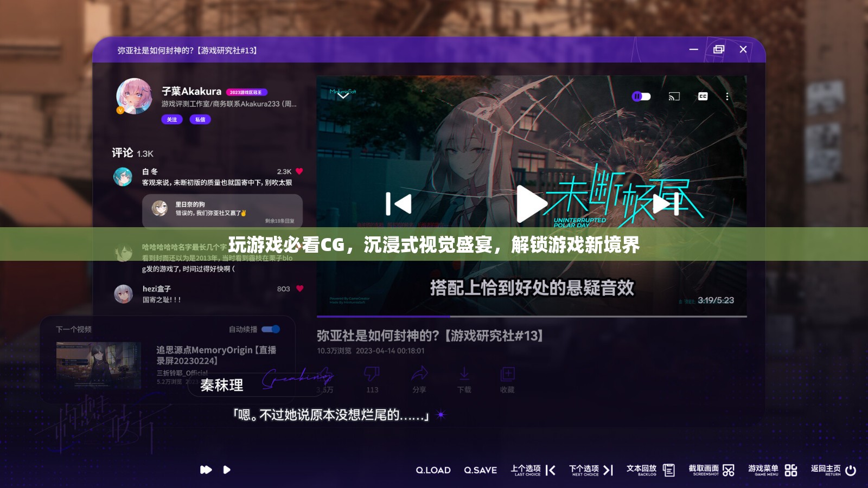The height and width of the screenshot is (488, 868).
Task: Turn on closed captions with CC icon
Action: [x=703, y=97]
